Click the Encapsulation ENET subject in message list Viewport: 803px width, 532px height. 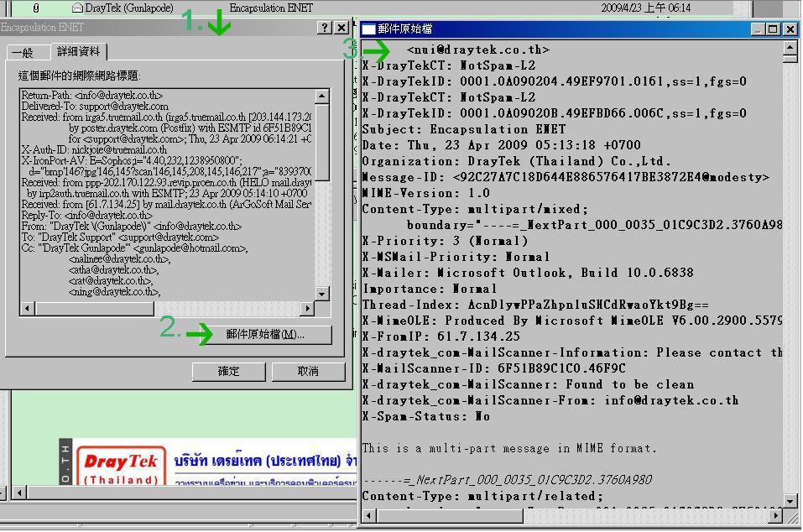pyautogui.click(x=271, y=8)
